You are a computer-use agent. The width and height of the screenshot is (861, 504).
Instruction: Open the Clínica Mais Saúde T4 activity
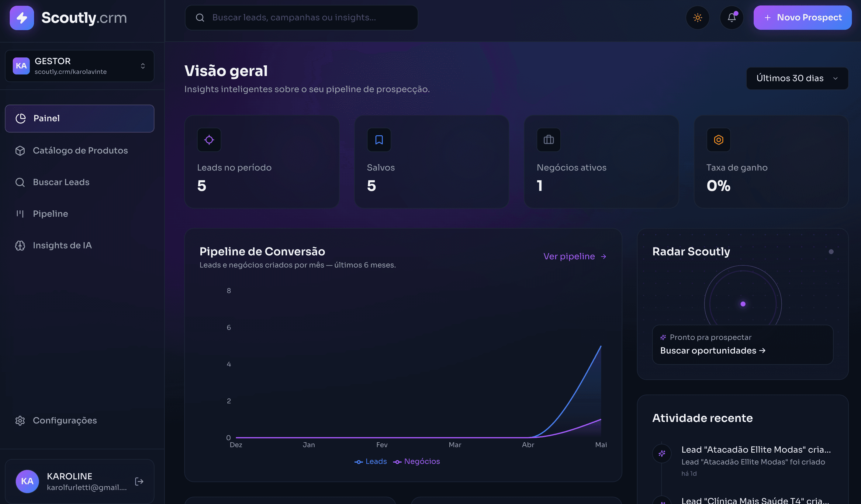(755, 501)
